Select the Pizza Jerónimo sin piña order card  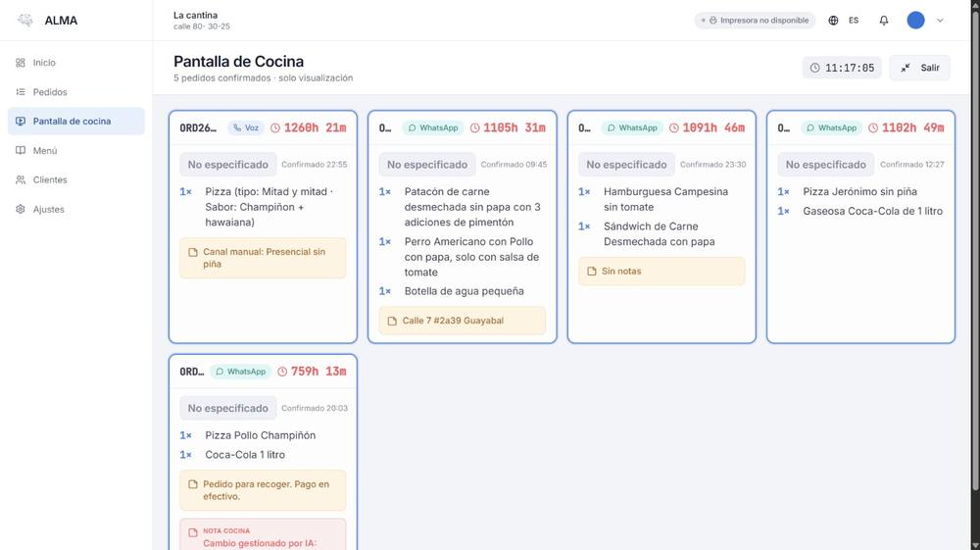point(860,226)
